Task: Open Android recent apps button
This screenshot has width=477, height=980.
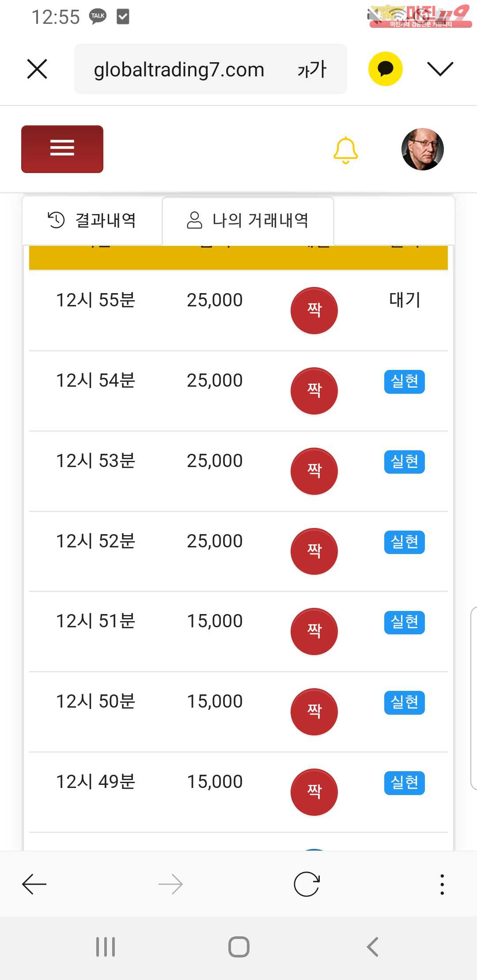Action: pos(106,947)
